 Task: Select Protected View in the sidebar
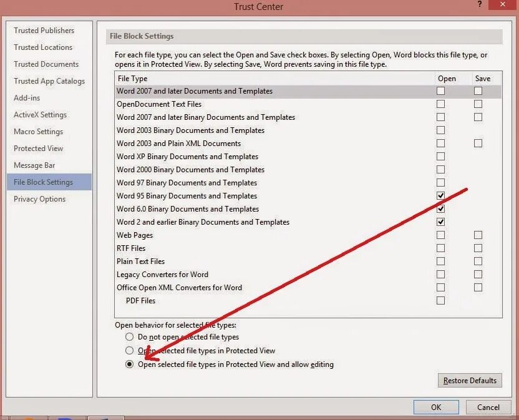pos(39,149)
